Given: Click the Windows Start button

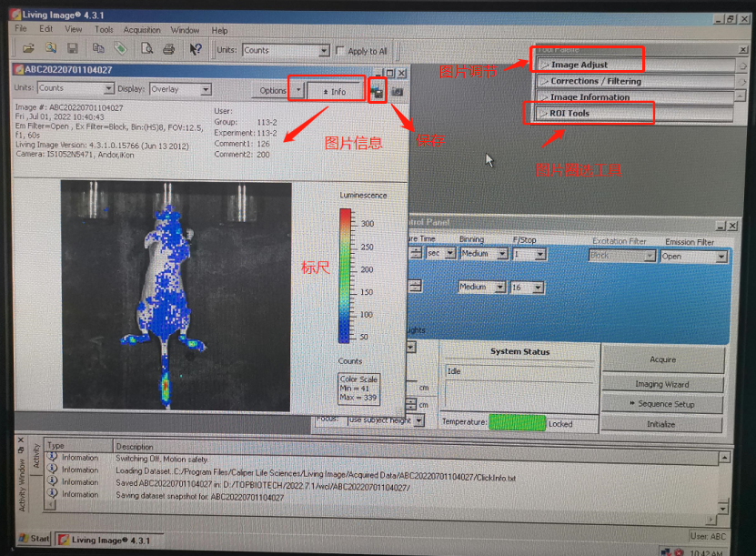Looking at the screenshot, I should click(x=34, y=538).
